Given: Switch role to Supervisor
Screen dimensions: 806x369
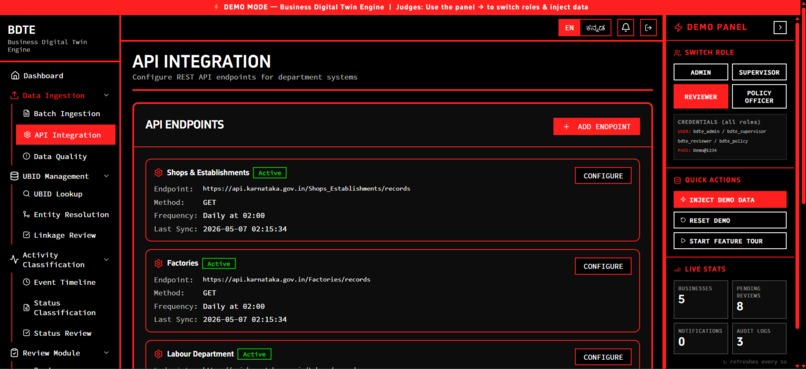Looking at the screenshot, I should (759, 72).
